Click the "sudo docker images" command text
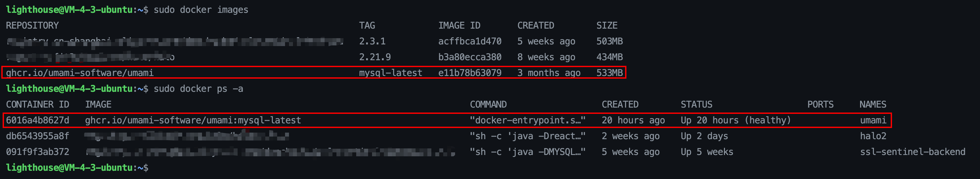Screen dimensions: 980x179 coord(200,10)
